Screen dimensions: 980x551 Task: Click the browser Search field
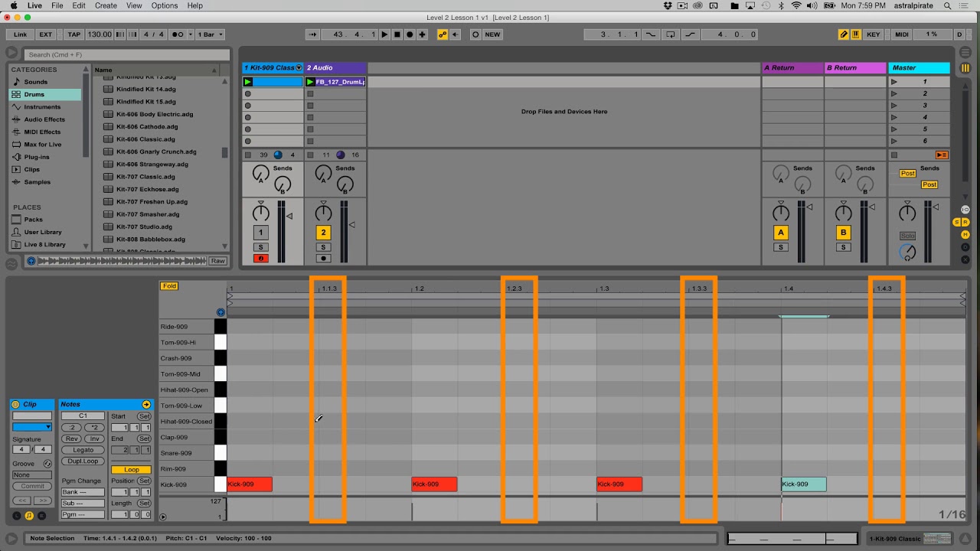[126, 54]
